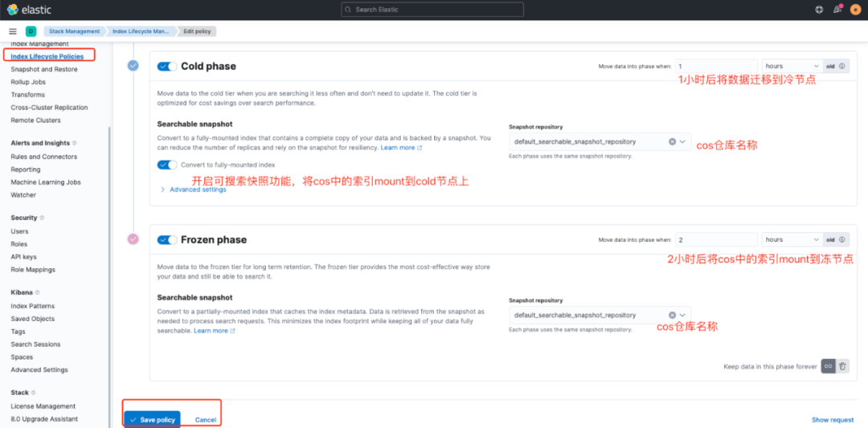Clear the Cold phase snapshot repository selection
The height and width of the screenshot is (428, 868).
coord(672,141)
